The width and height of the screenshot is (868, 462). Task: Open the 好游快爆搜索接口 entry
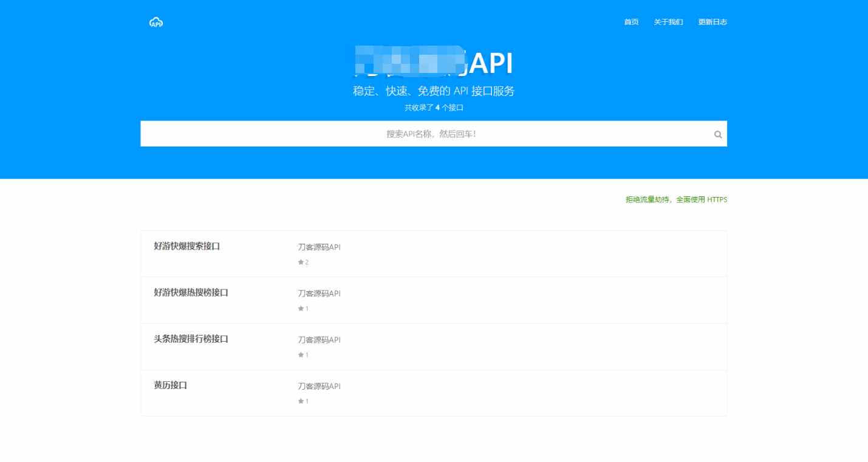click(x=186, y=246)
